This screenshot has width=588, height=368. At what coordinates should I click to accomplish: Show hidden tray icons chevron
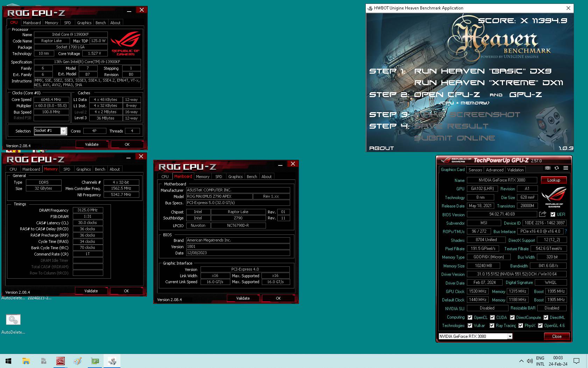[x=521, y=361]
